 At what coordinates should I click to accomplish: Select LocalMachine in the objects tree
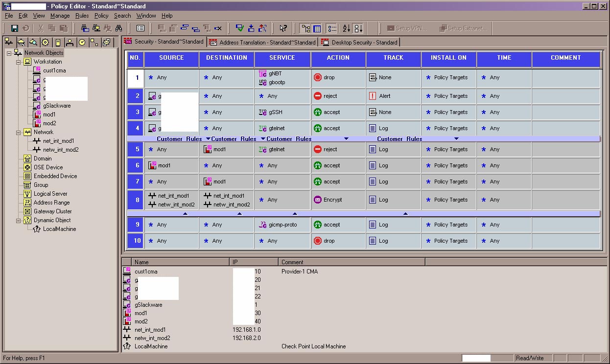coord(60,229)
